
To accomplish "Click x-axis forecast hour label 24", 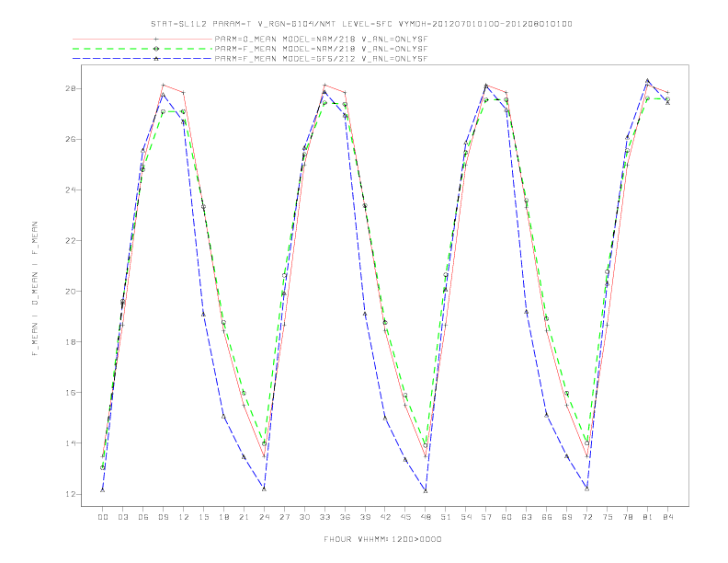I will [264, 517].
